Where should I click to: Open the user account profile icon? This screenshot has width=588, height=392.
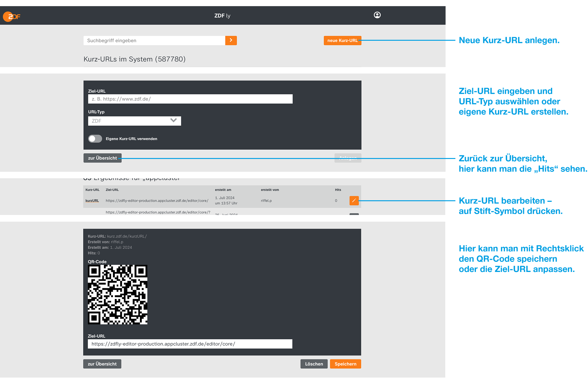pyautogui.click(x=377, y=15)
